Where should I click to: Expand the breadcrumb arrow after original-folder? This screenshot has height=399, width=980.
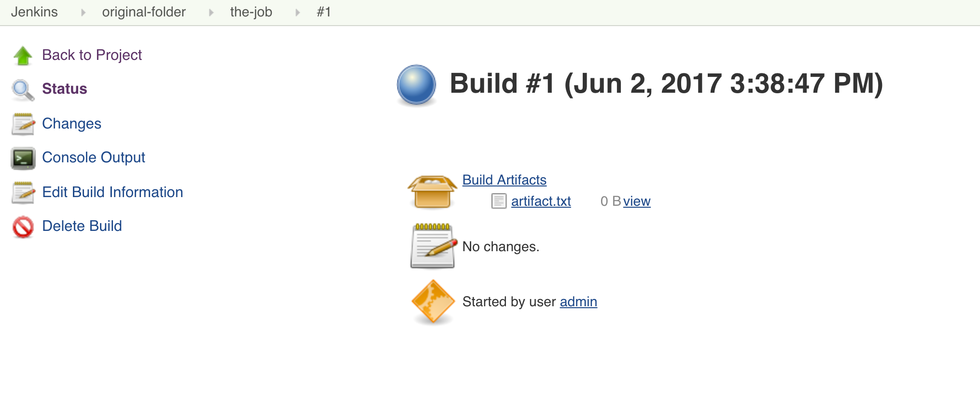click(211, 13)
